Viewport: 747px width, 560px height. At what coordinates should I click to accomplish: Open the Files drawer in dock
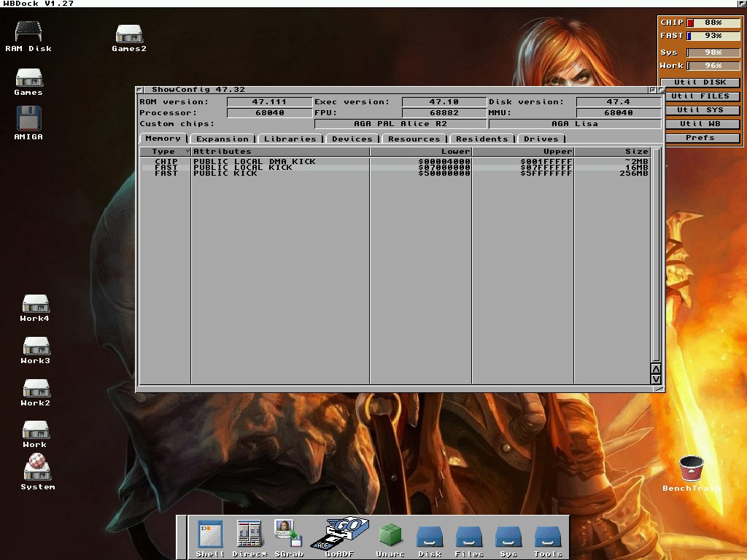click(469, 541)
